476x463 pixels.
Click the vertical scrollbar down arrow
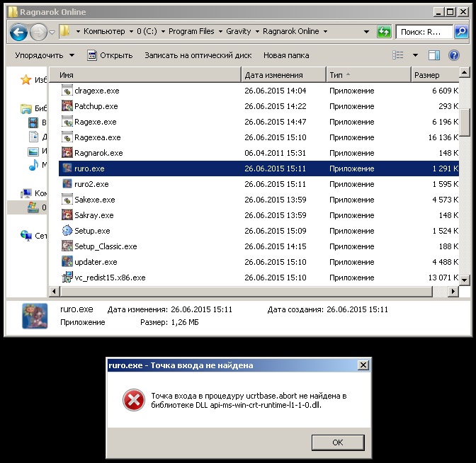[x=464, y=280]
